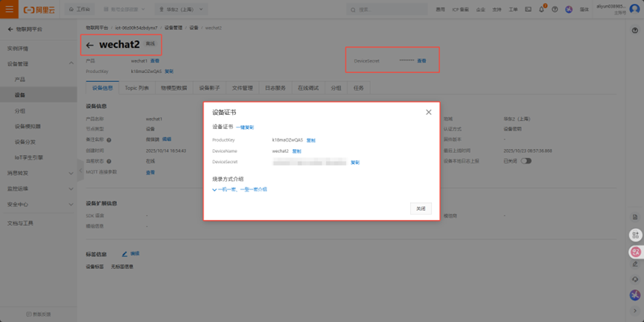644x322 pixels.
Task: Click the back arrow beside wechat2
Action: tap(89, 45)
